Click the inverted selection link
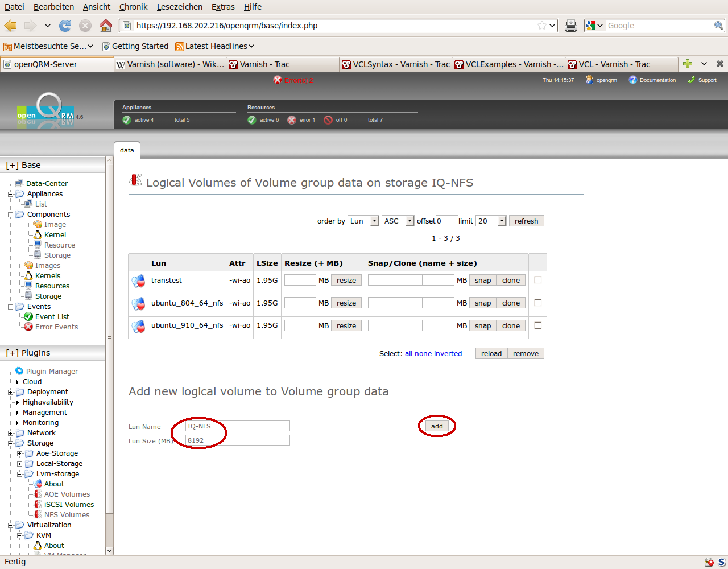Viewport: 728px width, 569px height. click(448, 354)
